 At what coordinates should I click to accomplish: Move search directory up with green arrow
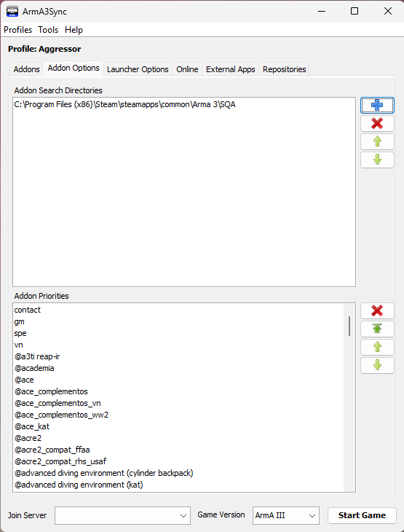coord(377,141)
